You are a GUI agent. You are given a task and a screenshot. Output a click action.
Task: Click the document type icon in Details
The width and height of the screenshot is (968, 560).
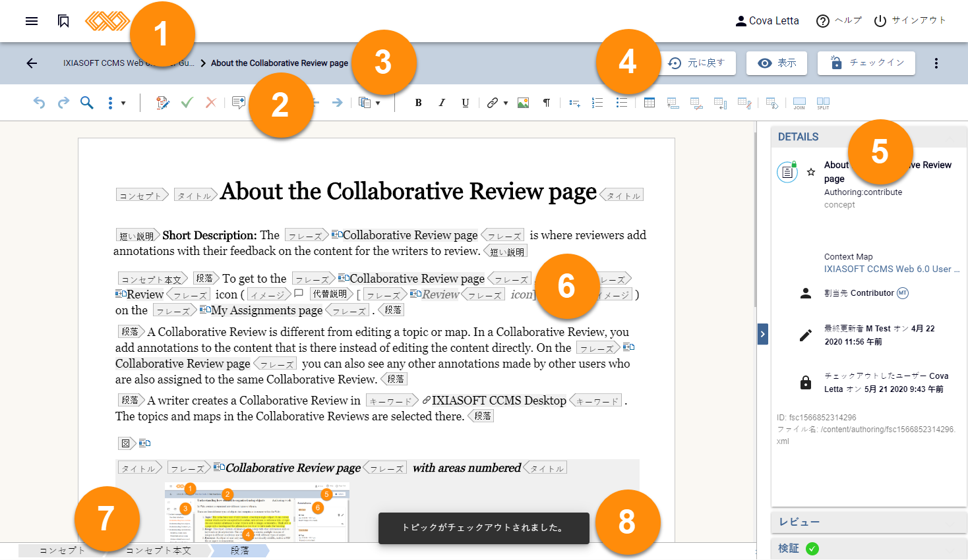tap(787, 172)
